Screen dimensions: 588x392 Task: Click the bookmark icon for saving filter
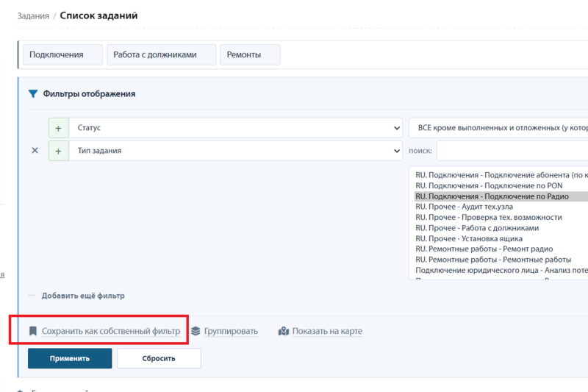pyautogui.click(x=33, y=331)
